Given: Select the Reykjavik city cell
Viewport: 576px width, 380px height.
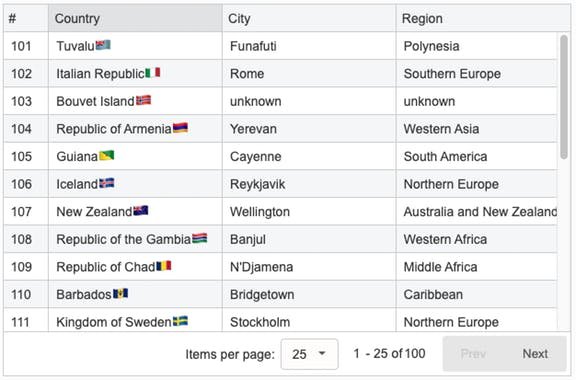Looking at the screenshot, I should (309, 184).
